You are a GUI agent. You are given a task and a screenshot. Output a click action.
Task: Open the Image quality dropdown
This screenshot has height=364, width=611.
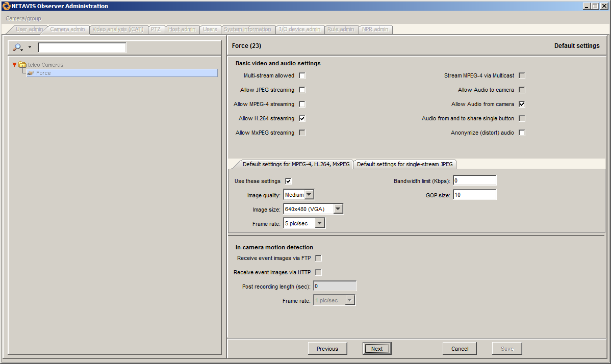[309, 195]
